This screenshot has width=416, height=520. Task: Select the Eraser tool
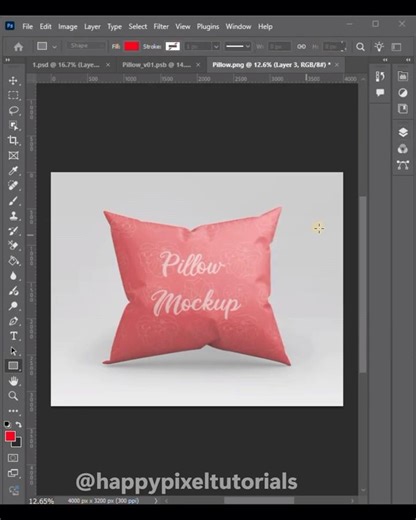pos(13,246)
